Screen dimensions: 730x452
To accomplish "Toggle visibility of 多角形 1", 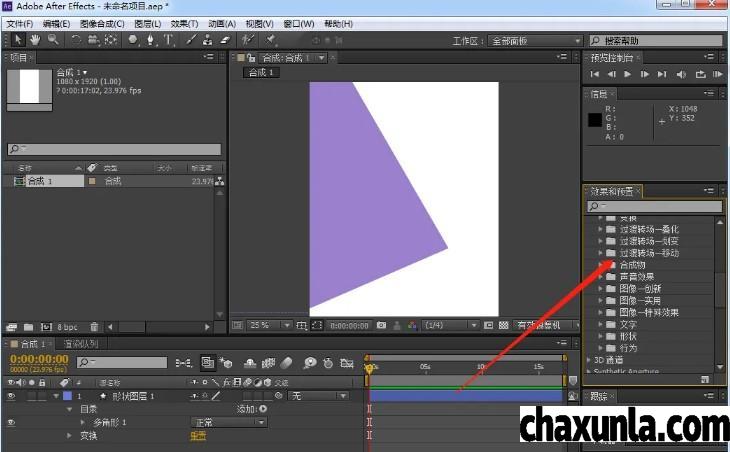I will point(11,422).
